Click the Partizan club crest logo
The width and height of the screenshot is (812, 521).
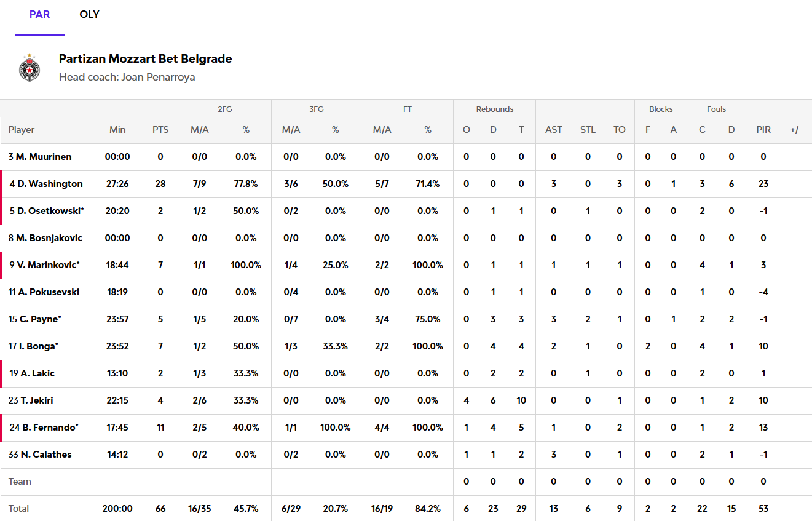[29, 68]
